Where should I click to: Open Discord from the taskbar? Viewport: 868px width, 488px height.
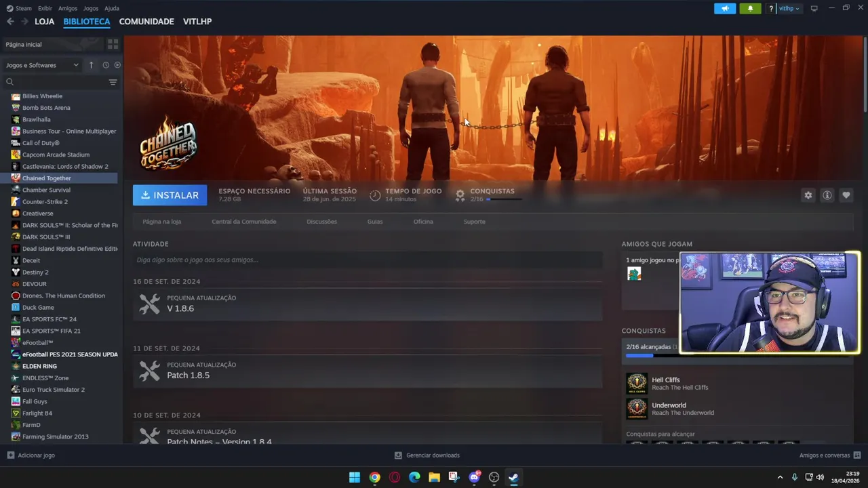474,477
